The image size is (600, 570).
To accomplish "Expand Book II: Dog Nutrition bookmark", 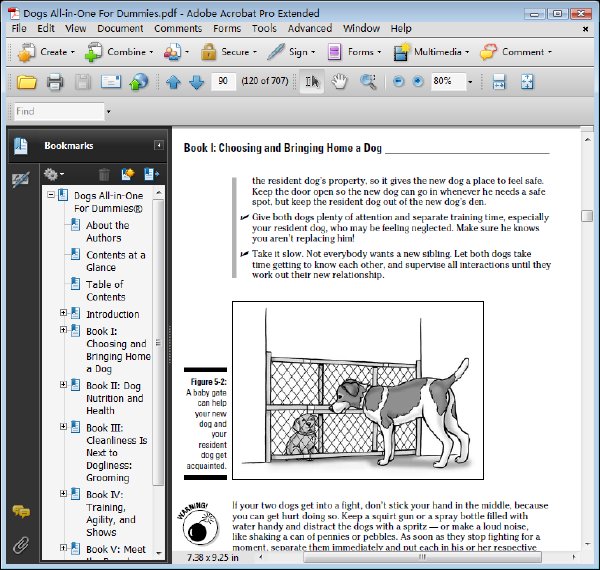I will pyautogui.click(x=63, y=384).
